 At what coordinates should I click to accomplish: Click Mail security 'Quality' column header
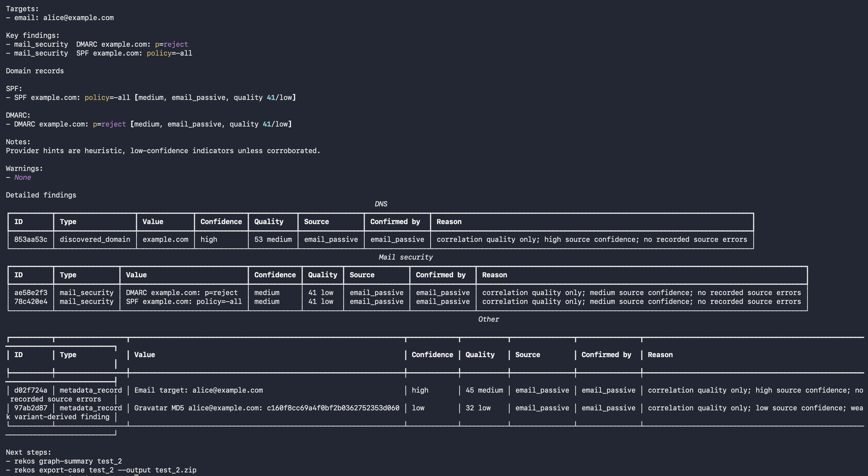[x=323, y=275]
